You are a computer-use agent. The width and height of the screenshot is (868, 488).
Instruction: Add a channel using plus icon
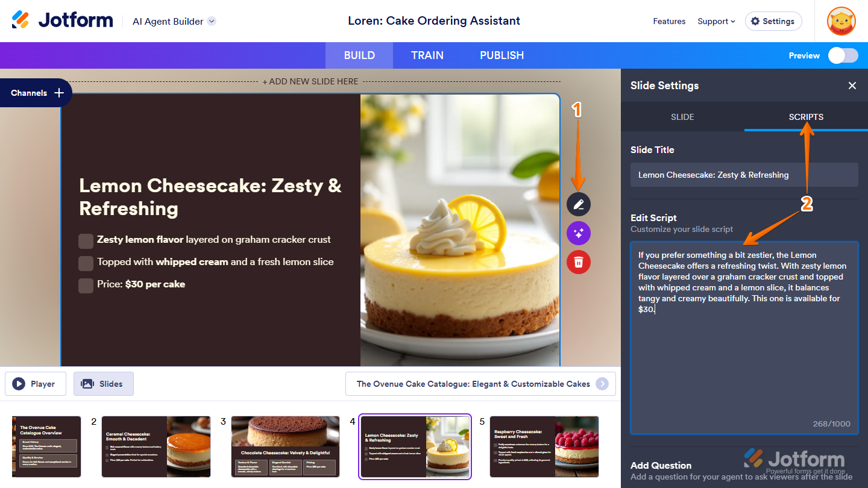59,93
